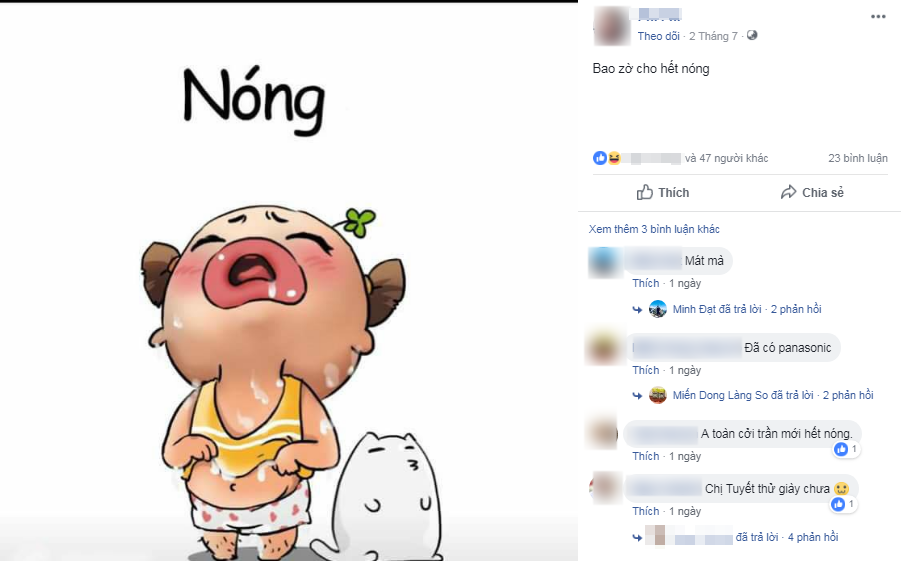This screenshot has width=901, height=561.
Task: Click the thumbs-up Thích button icon
Action: click(x=645, y=192)
